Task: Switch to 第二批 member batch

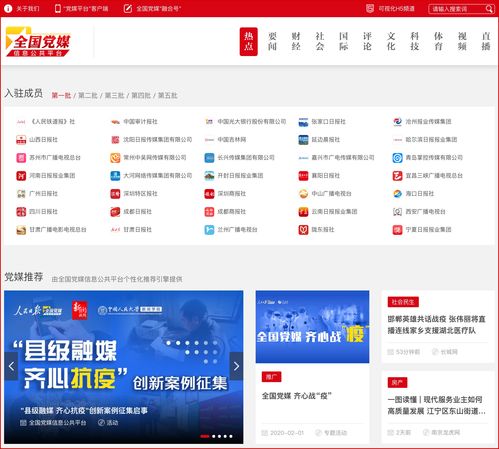Action: click(x=88, y=96)
